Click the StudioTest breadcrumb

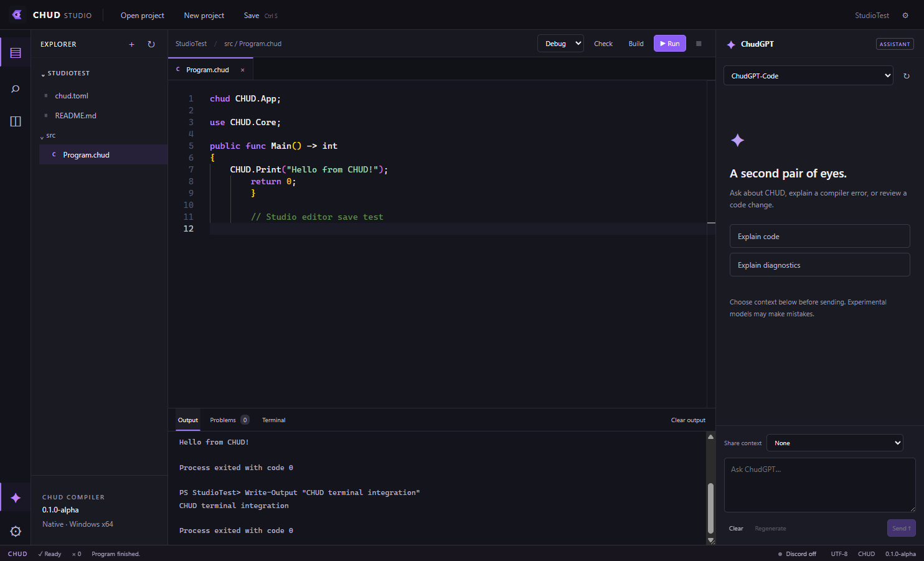191,44
